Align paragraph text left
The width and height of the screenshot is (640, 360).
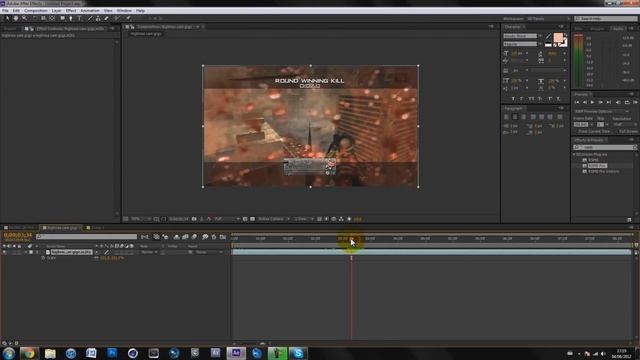(x=507, y=117)
